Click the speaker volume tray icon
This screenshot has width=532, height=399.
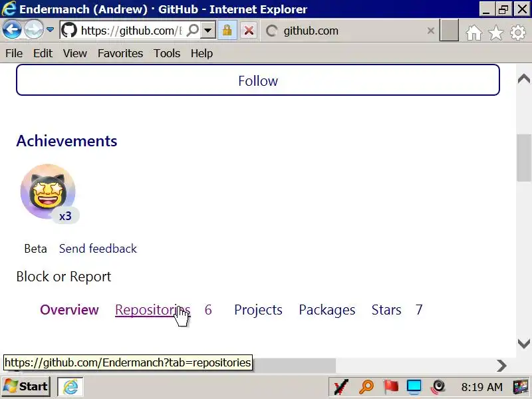point(438,387)
